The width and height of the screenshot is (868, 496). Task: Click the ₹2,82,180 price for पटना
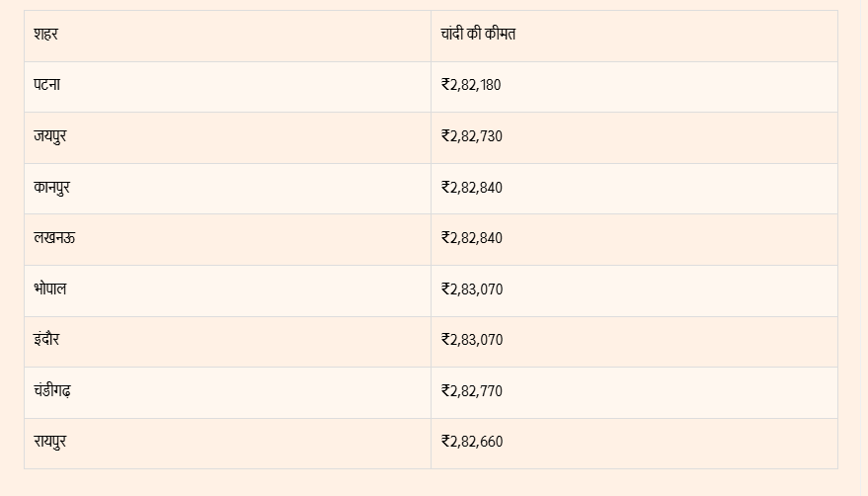point(472,85)
